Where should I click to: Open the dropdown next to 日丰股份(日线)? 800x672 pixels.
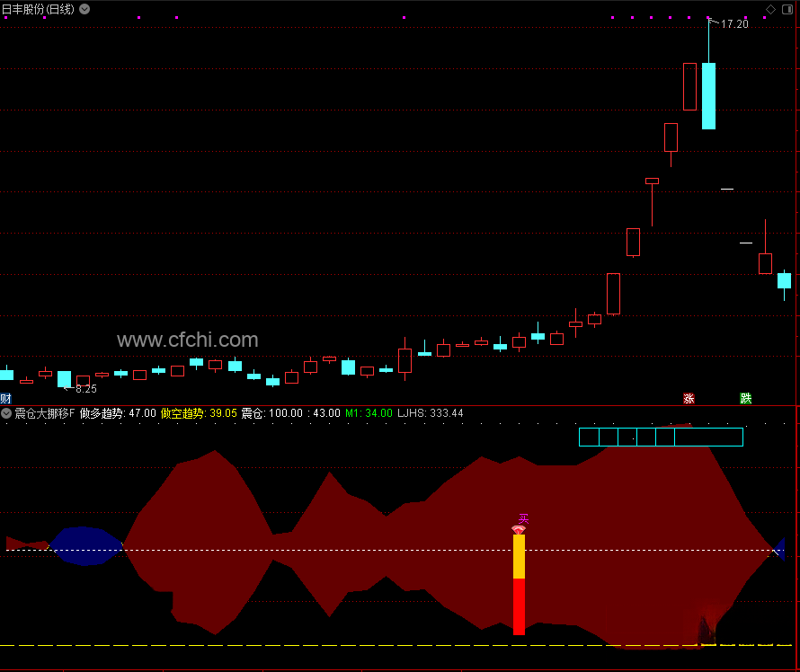click(x=84, y=9)
